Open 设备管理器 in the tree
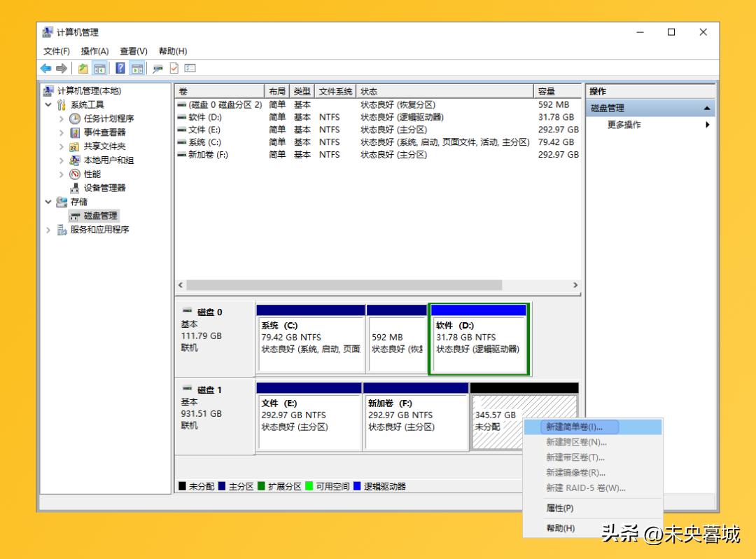 [104, 188]
